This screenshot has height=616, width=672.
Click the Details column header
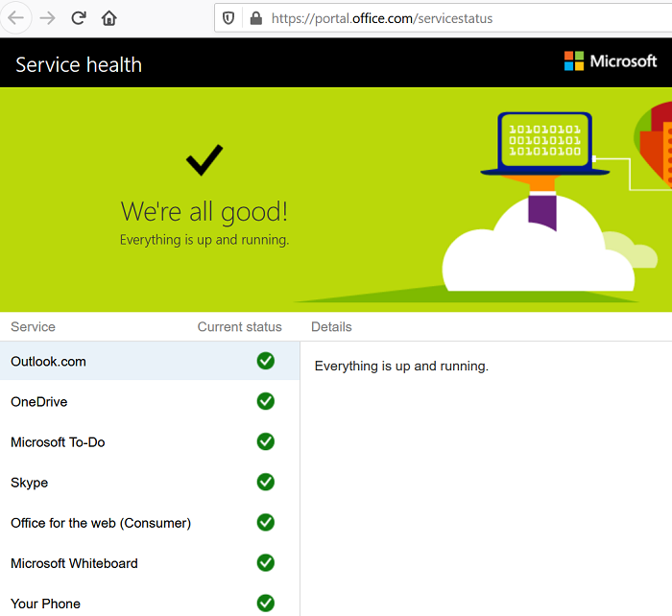point(331,327)
